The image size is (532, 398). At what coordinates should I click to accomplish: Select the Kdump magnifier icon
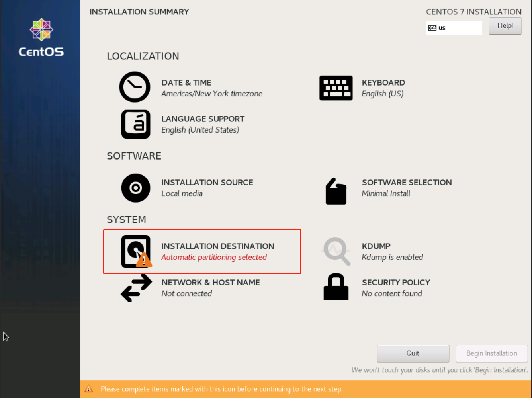(336, 252)
